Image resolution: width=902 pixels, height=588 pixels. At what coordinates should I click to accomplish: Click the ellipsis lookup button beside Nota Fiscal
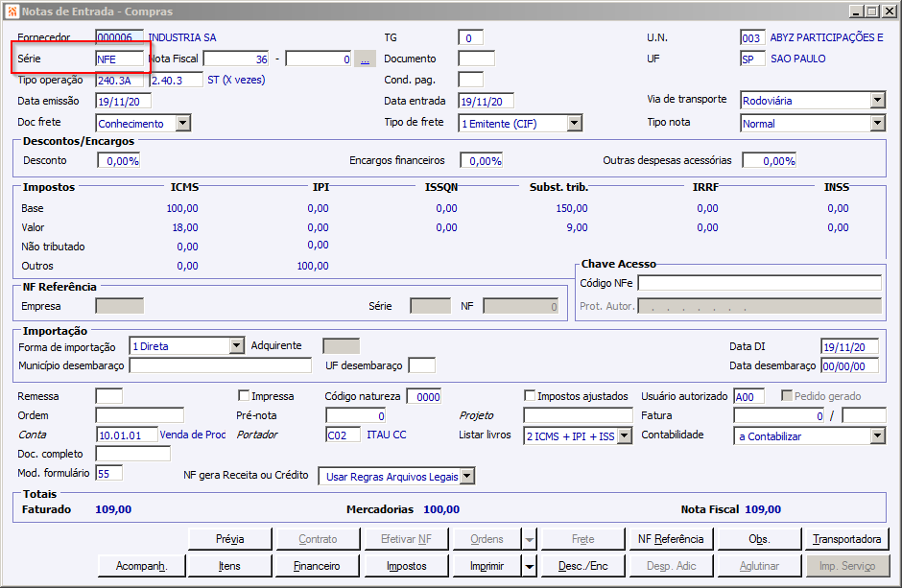pyautogui.click(x=365, y=59)
